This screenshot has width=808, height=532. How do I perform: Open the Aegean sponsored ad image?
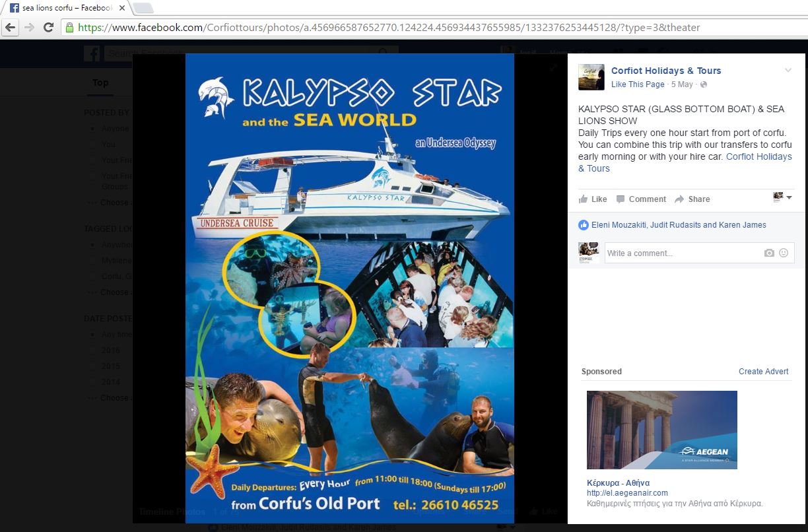(x=662, y=430)
